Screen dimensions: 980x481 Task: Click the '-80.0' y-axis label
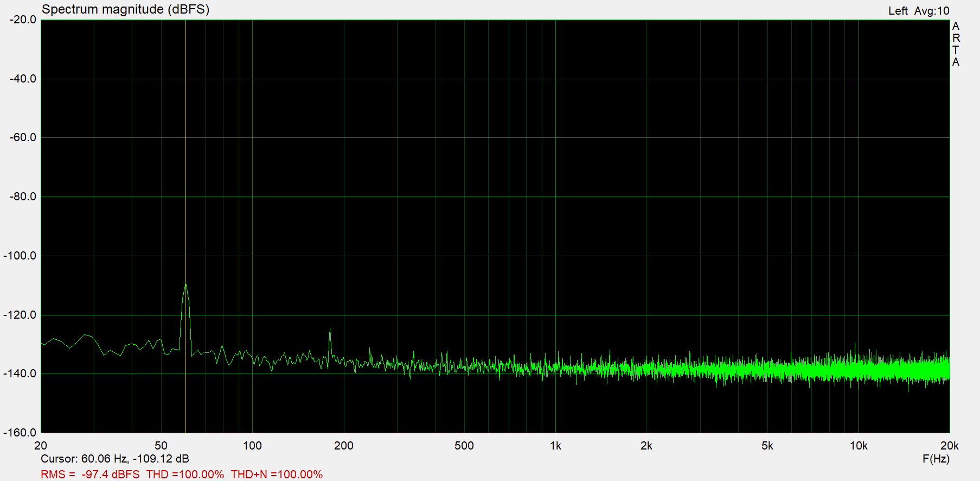coord(23,197)
